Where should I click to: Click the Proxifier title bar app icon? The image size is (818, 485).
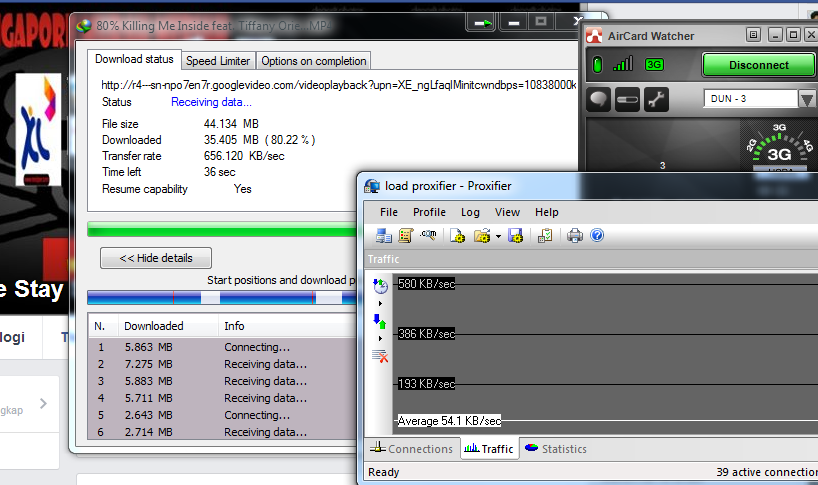pos(372,186)
